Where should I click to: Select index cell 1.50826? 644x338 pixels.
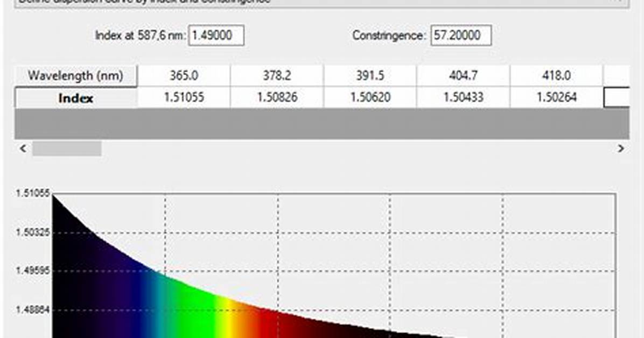pyautogui.click(x=277, y=97)
